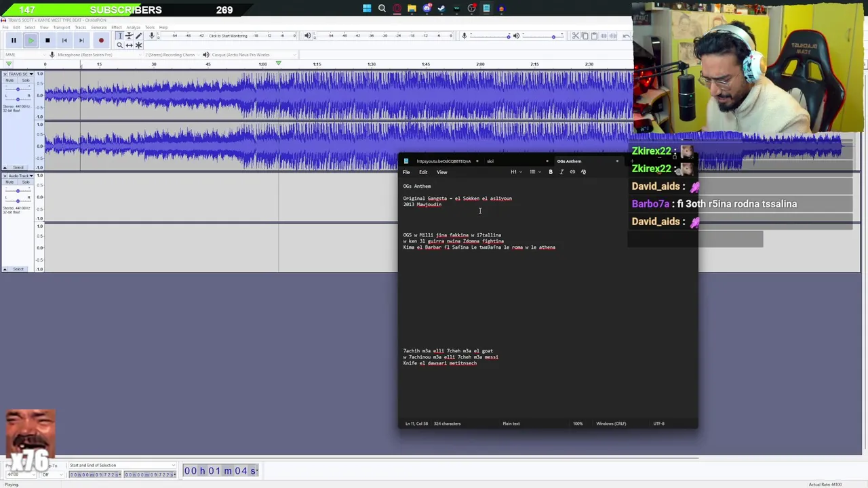Image resolution: width=868 pixels, height=488 pixels.
Task: Mute the Audio Track
Action: click(9, 182)
